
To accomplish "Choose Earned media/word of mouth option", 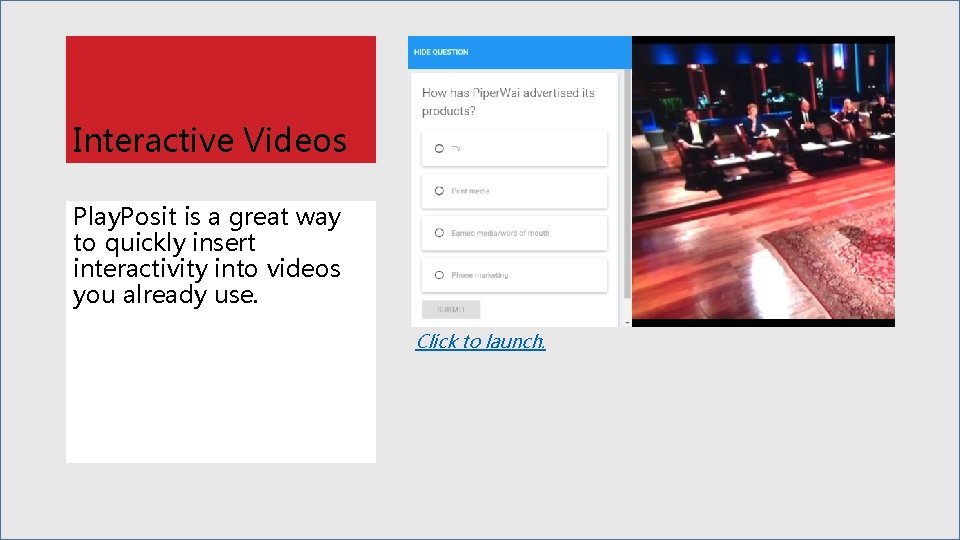I will click(x=439, y=233).
